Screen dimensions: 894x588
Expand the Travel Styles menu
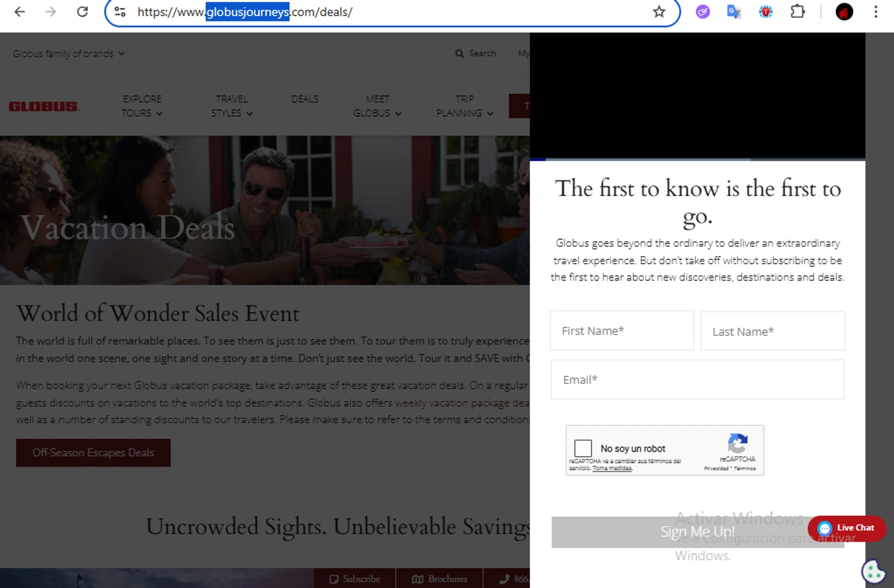[x=231, y=106]
